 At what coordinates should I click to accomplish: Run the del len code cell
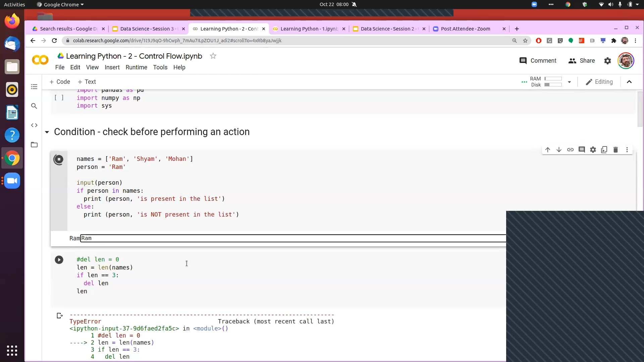[x=59, y=260]
